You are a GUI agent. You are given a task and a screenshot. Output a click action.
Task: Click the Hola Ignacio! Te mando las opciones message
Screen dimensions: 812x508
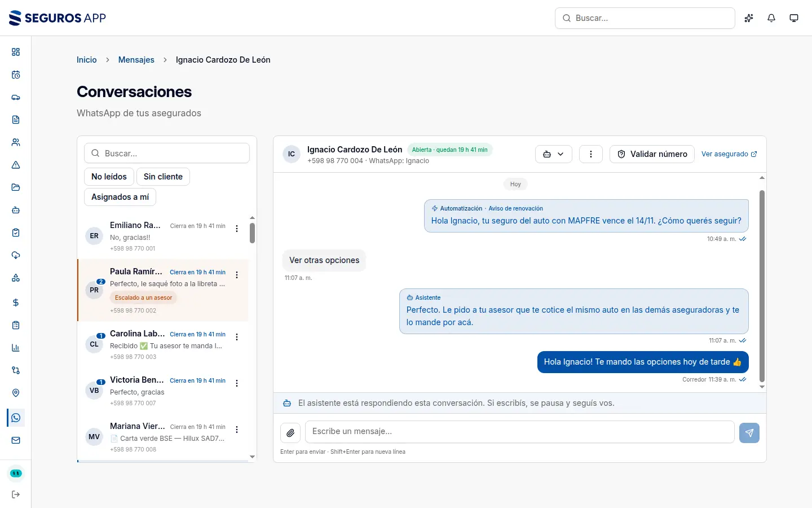click(x=643, y=362)
